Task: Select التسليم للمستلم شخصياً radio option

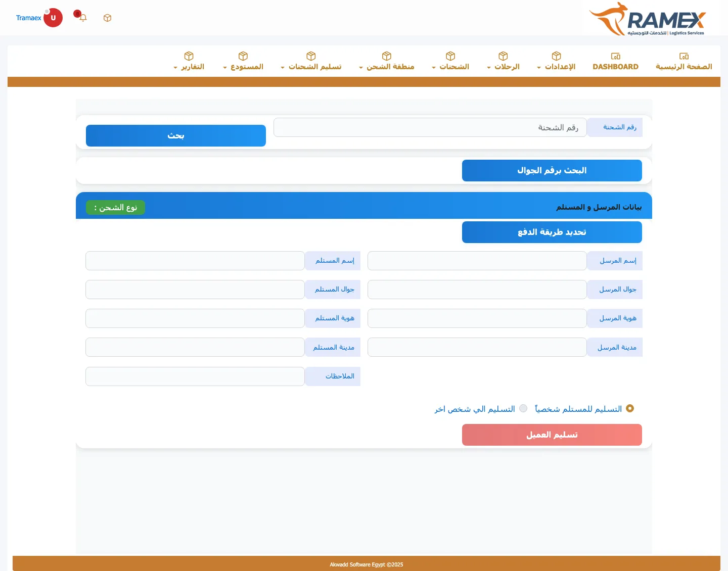Action: (630, 408)
